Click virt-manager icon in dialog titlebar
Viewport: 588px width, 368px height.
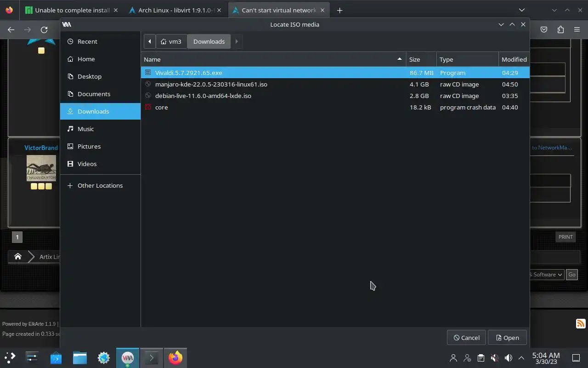[x=67, y=24]
